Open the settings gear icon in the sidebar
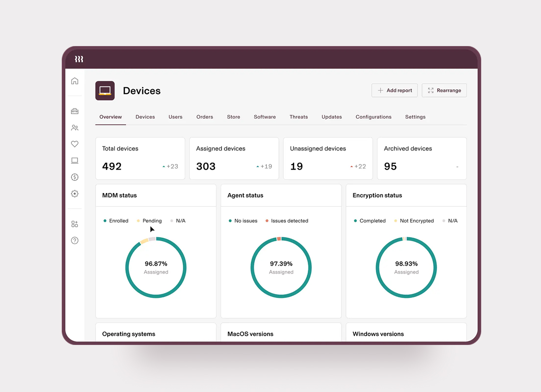This screenshot has width=541, height=392. click(74, 194)
